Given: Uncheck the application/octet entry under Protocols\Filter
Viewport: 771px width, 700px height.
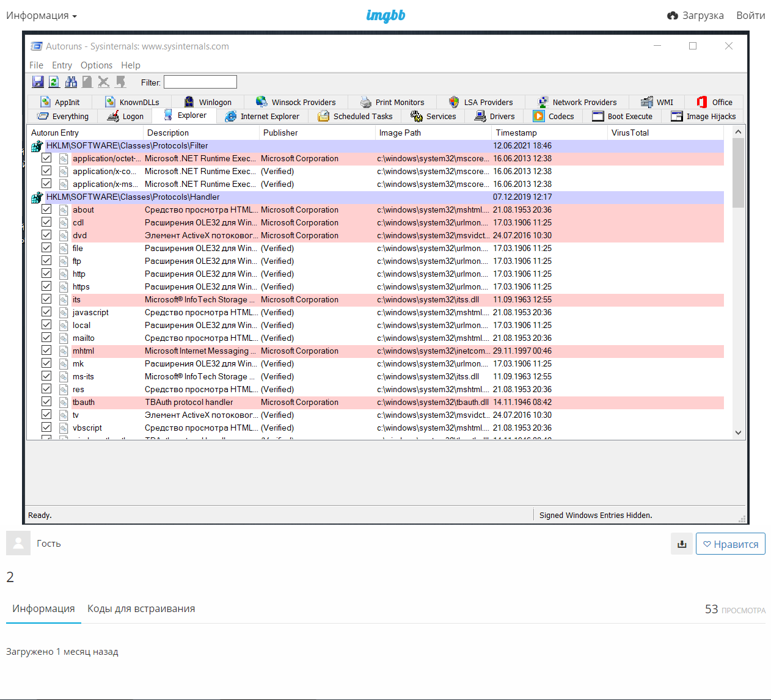Looking at the screenshot, I should coord(46,158).
